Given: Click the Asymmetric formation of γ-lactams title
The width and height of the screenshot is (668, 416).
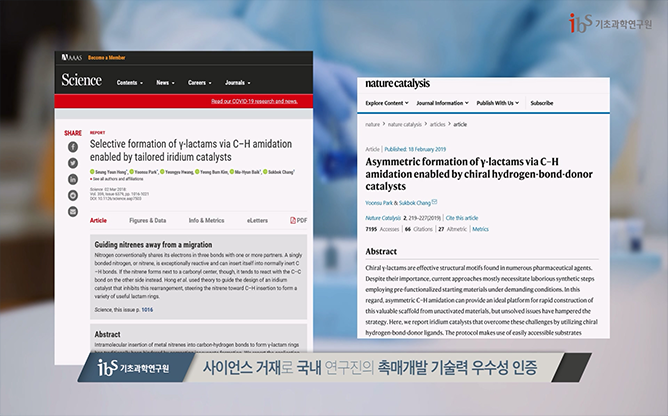Looking at the screenshot, I should point(479,174).
